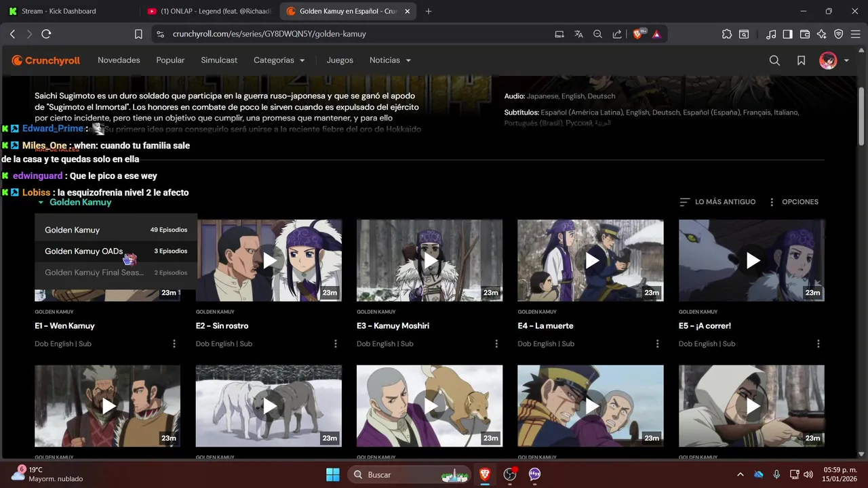This screenshot has width=868, height=488.
Task: Open the Brave Rewards triangle icon
Action: coord(656,34)
